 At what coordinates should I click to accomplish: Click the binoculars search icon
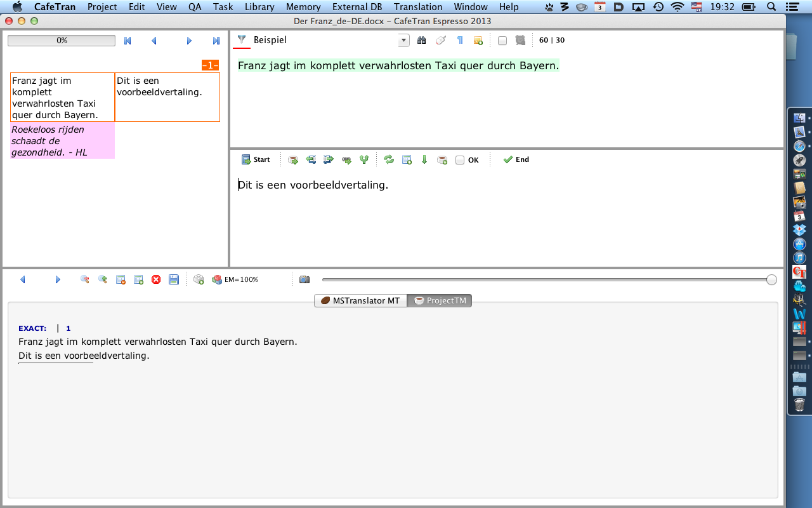(421, 41)
